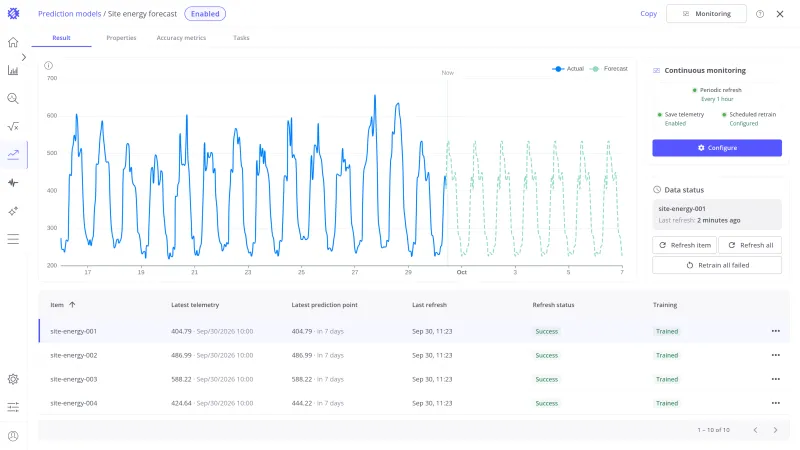Click the Refresh all button
The height and width of the screenshot is (450, 800).
click(x=750, y=245)
